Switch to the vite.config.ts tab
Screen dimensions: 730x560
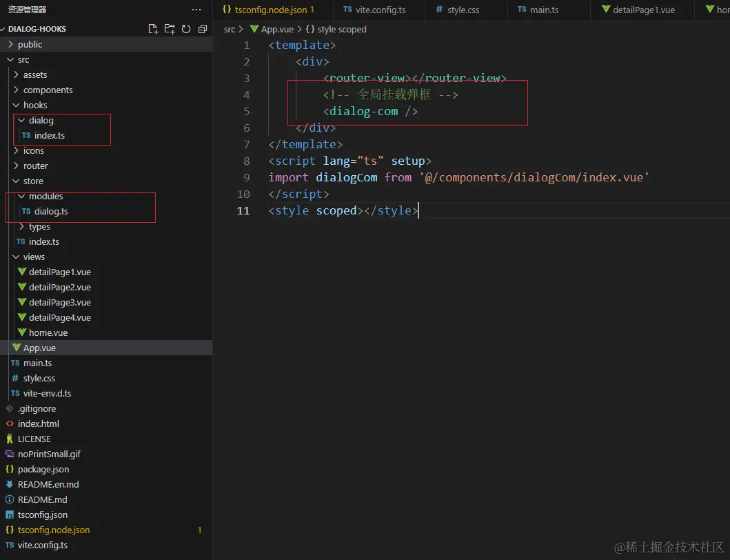(x=378, y=10)
